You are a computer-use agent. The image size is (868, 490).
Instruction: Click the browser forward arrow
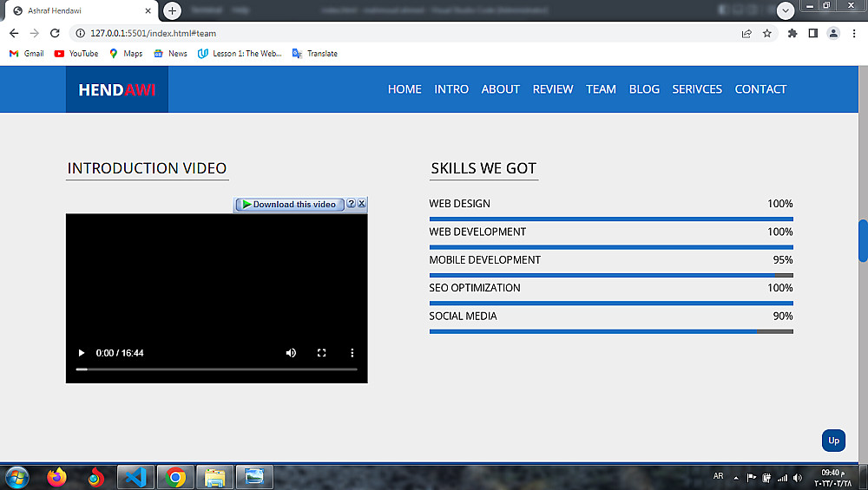point(35,33)
